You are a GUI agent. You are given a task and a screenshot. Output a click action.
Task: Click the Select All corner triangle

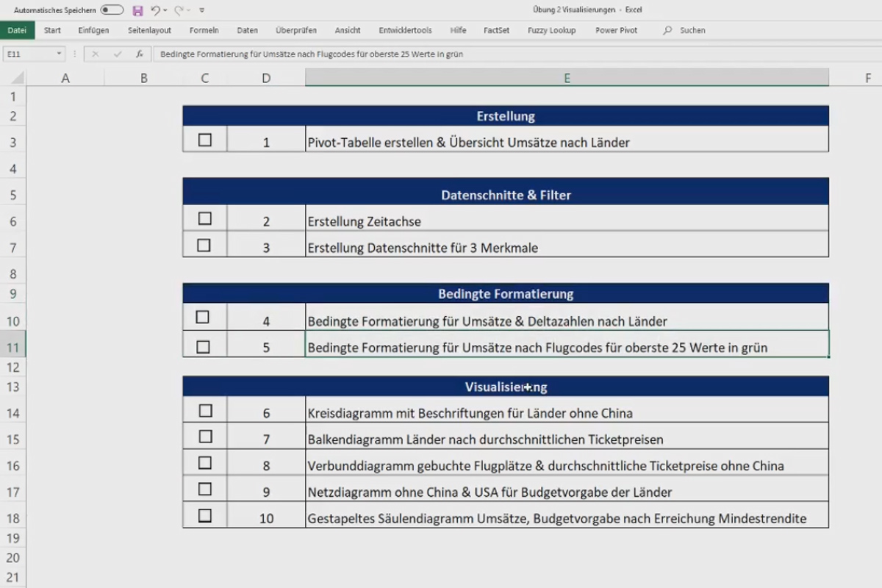[x=17, y=78]
